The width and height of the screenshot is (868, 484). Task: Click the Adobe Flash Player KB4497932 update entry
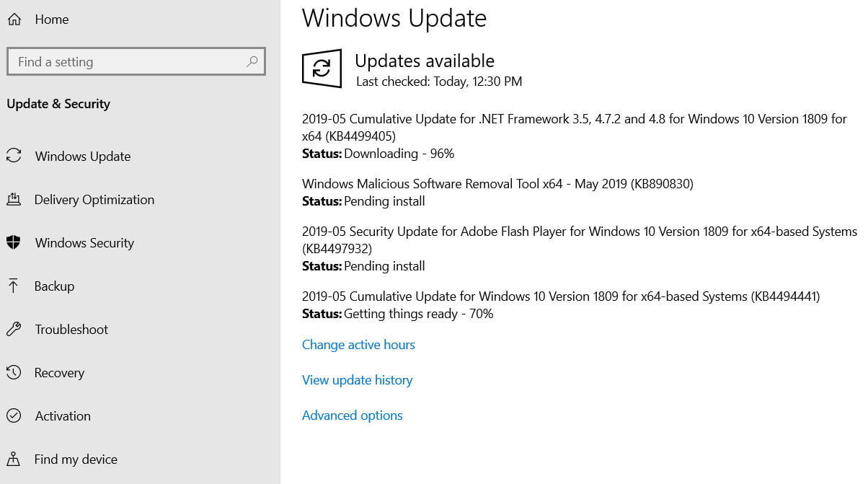pyautogui.click(x=579, y=239)
